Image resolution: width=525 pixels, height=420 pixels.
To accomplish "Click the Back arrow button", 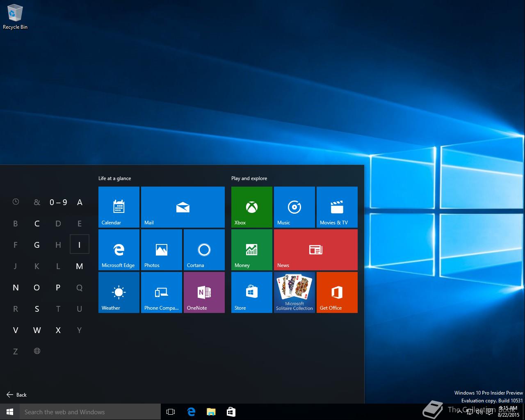I will click(x=16, y=395).
